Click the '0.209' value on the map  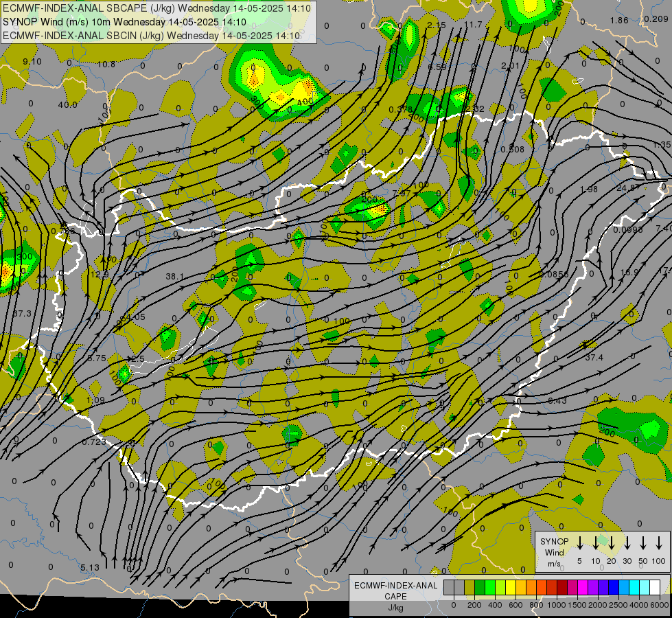coord(656,19)
